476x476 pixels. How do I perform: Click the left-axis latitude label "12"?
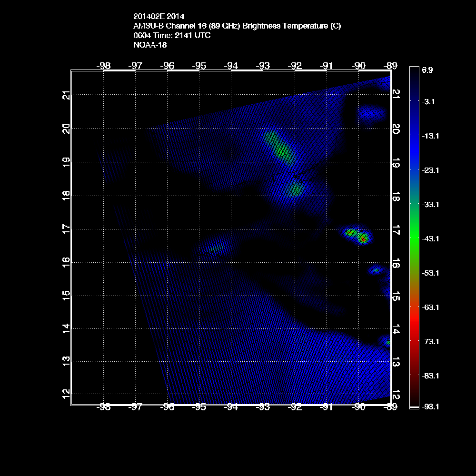[66, 394]
